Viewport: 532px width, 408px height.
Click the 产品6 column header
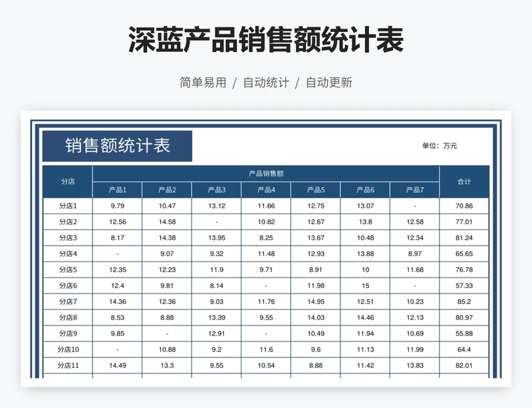(x=365, y=190)
